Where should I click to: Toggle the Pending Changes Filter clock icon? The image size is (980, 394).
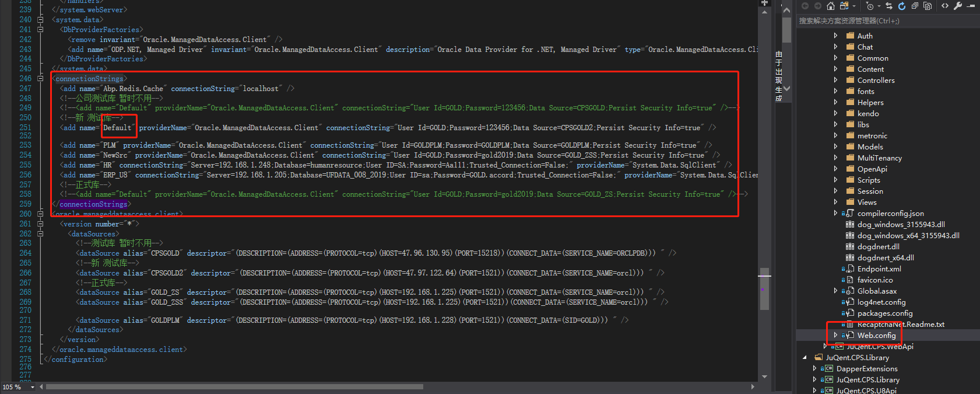pyautogui.click(x=870, y=6)
